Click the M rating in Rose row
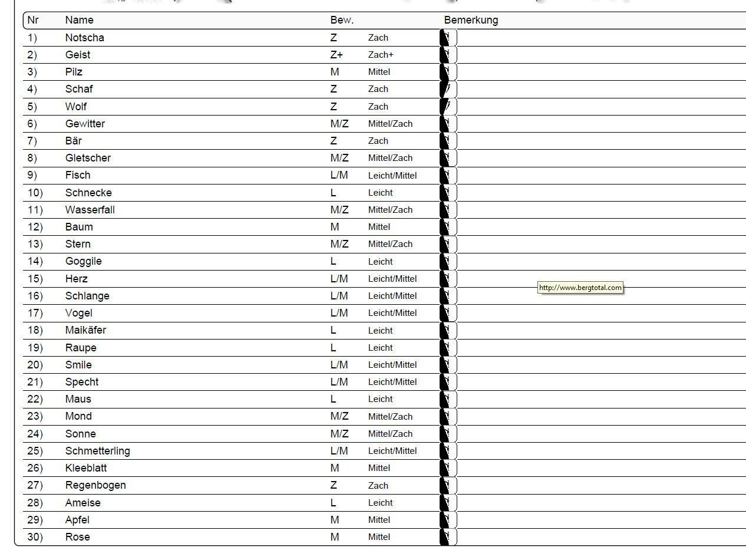This screenshot has height=560, width=746. pyautogui.click(x=334, y=537)
